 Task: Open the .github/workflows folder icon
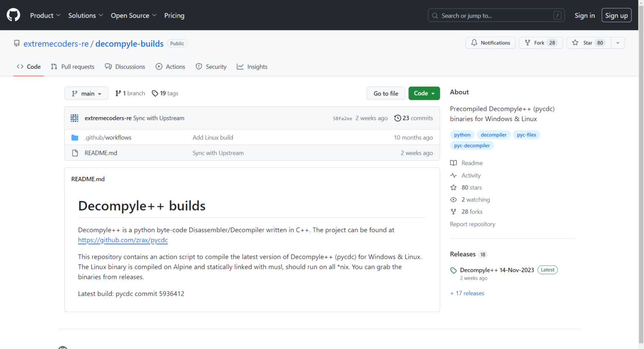coord(75,137)
